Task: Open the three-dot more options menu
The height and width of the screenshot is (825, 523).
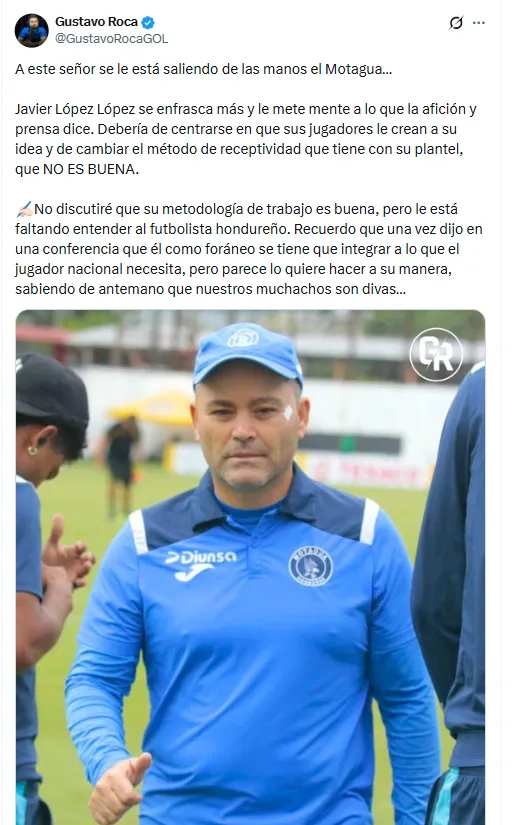Action: [478, 23]
